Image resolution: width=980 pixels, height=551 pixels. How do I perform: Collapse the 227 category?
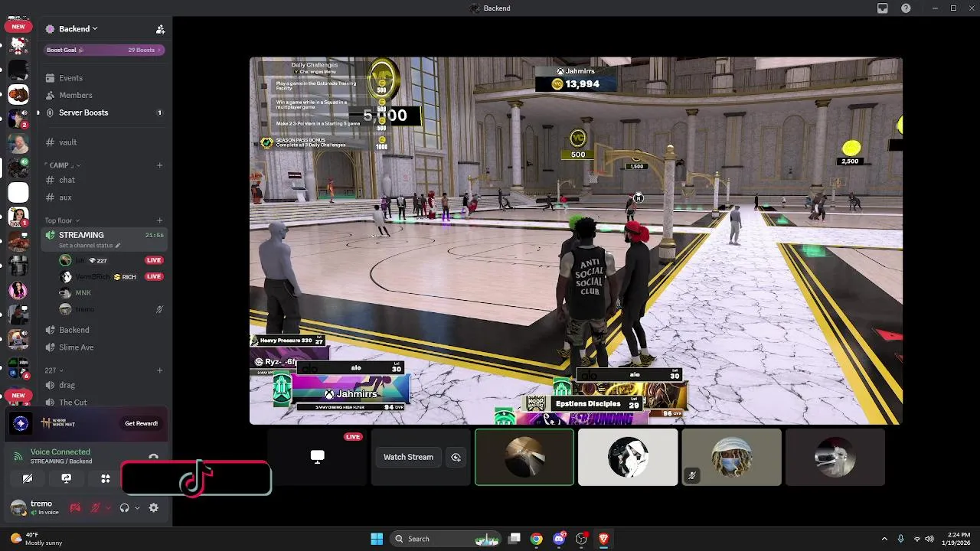[54, 370]
